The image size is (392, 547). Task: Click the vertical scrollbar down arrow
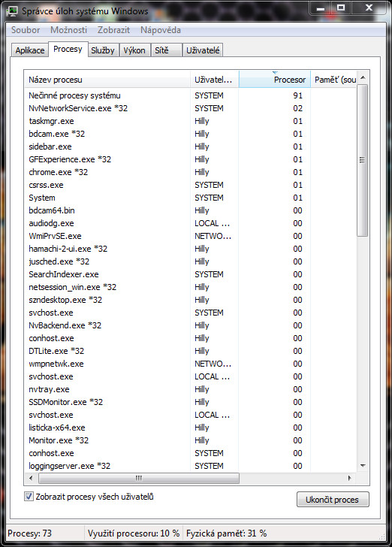click(x=363, y=466)
